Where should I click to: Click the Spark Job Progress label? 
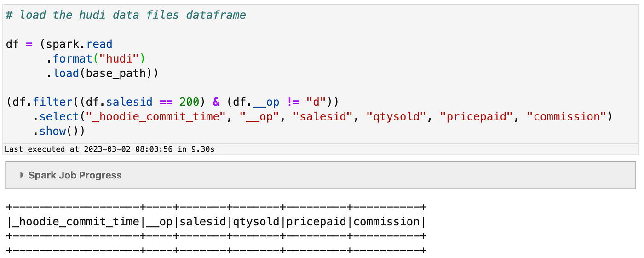point(75,175)
